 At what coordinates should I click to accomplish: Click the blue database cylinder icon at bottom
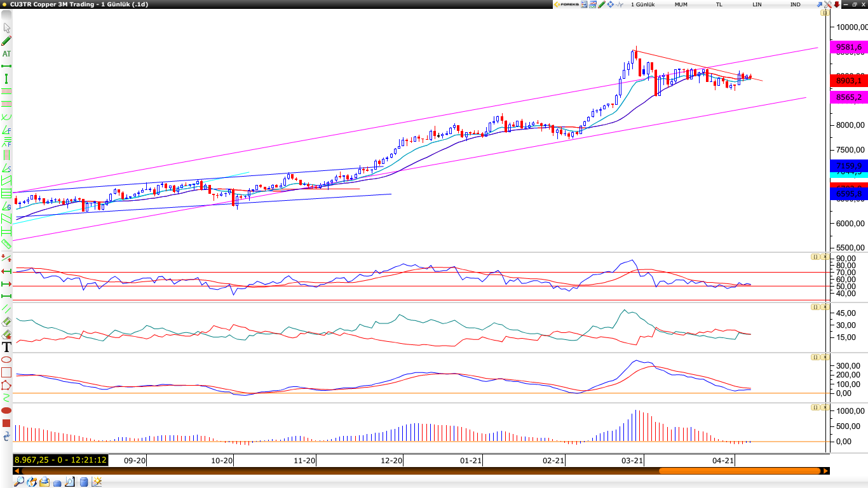pos(84,482)
